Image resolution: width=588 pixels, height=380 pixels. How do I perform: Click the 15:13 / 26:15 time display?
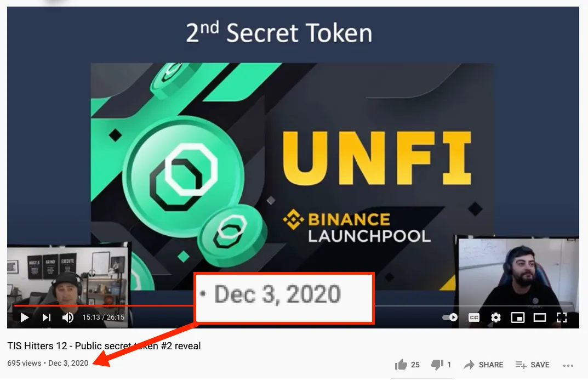tap(103, 317)
